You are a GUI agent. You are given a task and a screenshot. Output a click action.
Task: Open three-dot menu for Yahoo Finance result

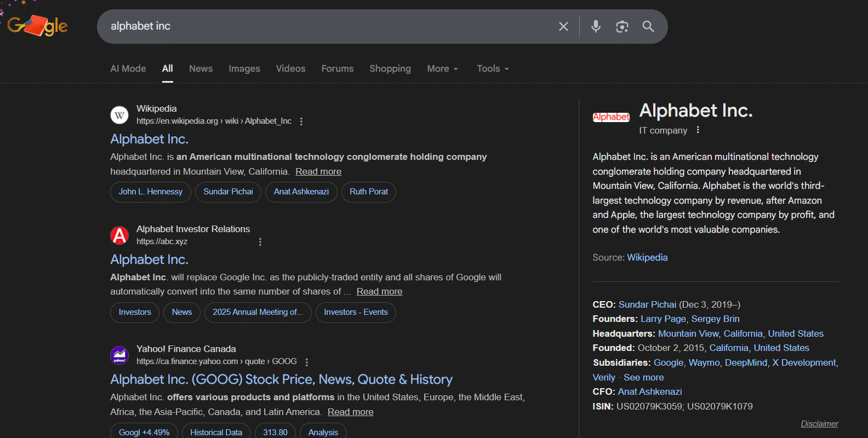click(307, 362)
